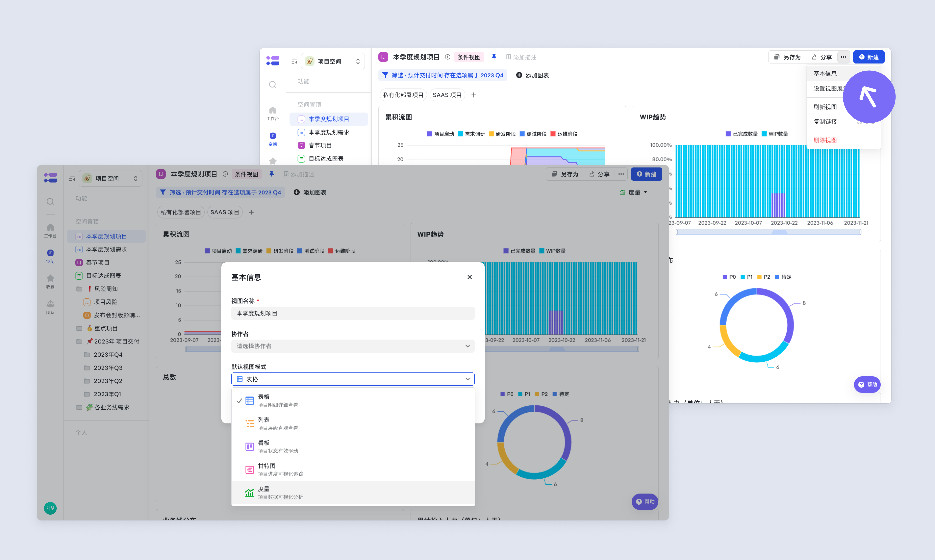The image size is (935, 560).
Task: Click 添加描述 in the back window header
Action: pyautogui.click(x=521, y=57)
